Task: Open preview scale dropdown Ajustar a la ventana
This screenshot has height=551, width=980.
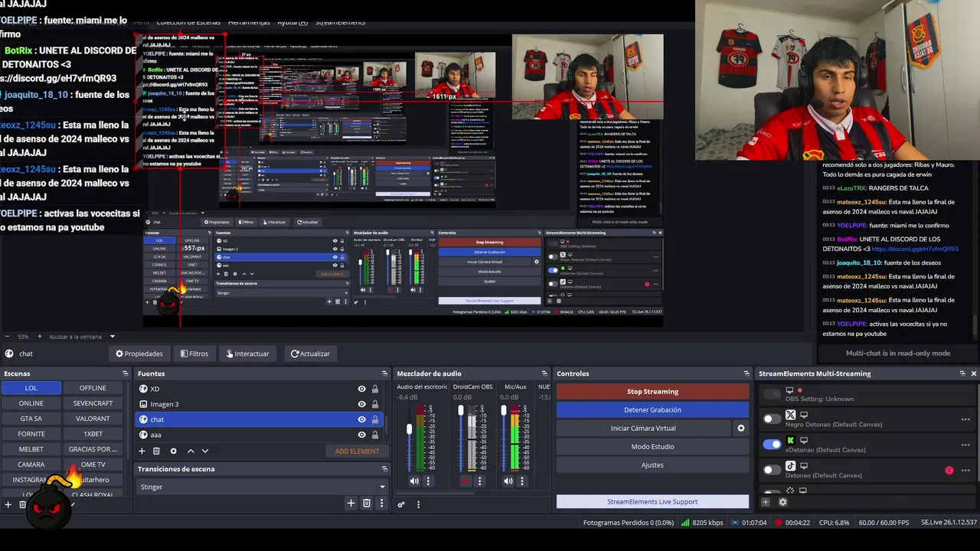Action: (x=112, y=337)
